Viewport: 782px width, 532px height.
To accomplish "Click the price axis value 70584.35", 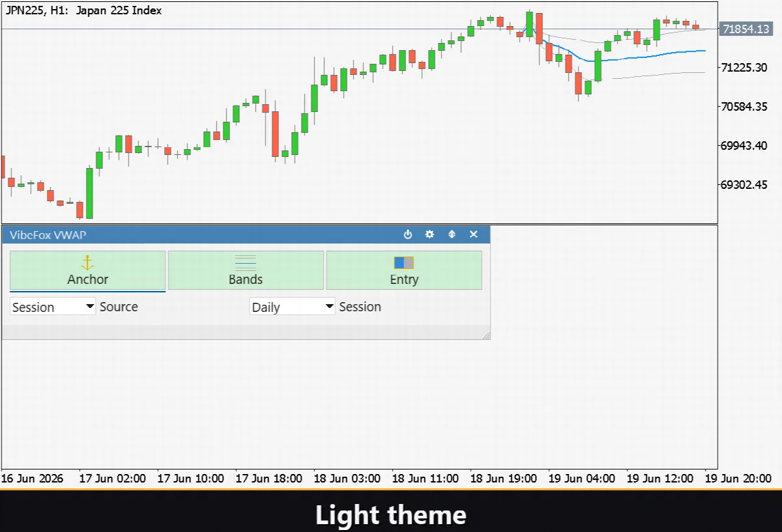I will (x=745, y=106).
